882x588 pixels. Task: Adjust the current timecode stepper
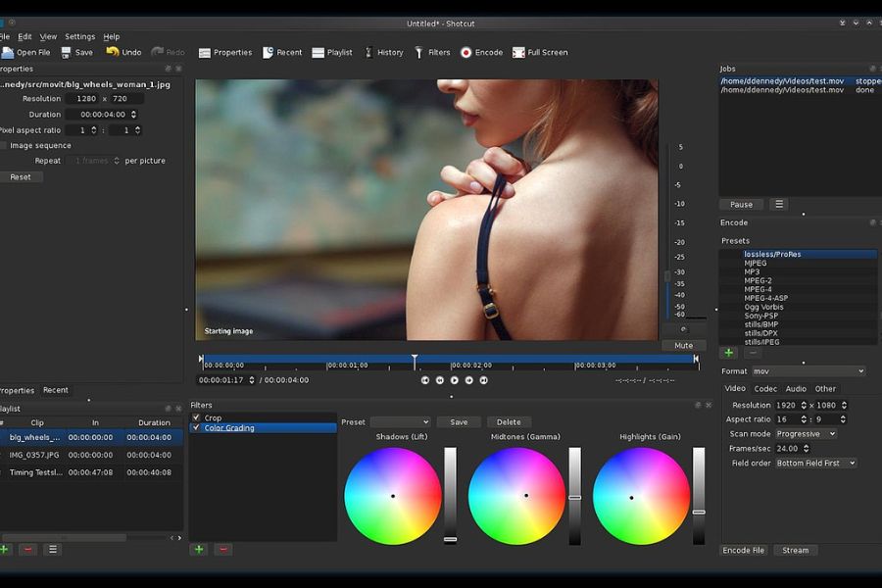tap(252, 380)
